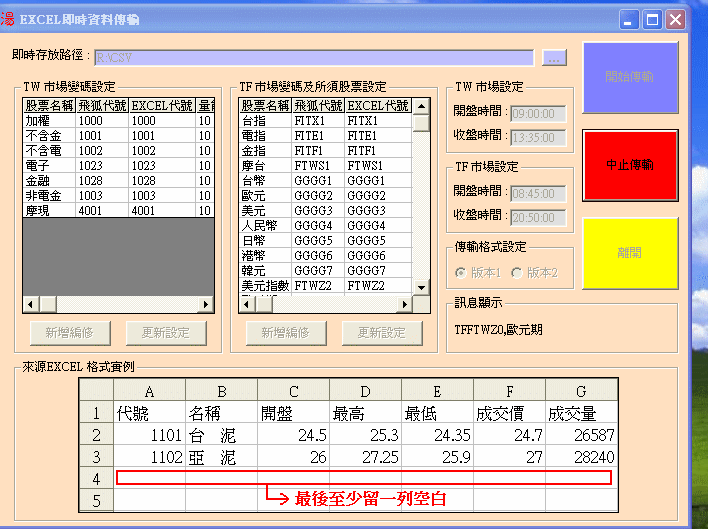Select the 金融 row in TW table
708x529 pixels.
(118, 181)
